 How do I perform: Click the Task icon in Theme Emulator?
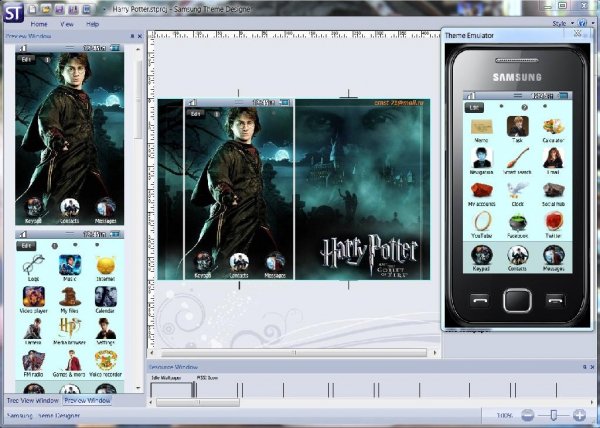tap(517, 126)
